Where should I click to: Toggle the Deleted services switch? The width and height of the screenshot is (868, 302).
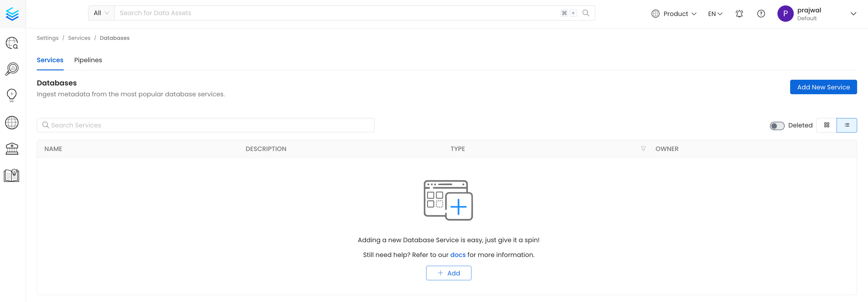[x=777, y=125]
